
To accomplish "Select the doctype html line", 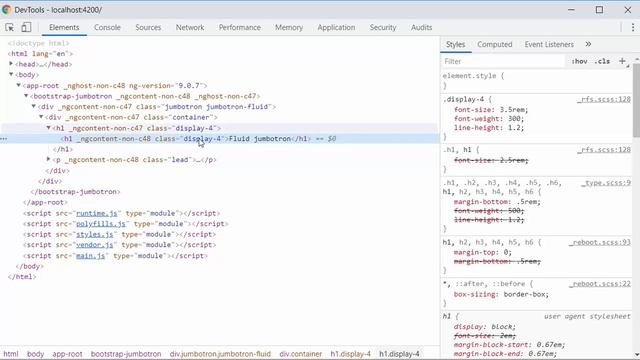I will [39, 43].
